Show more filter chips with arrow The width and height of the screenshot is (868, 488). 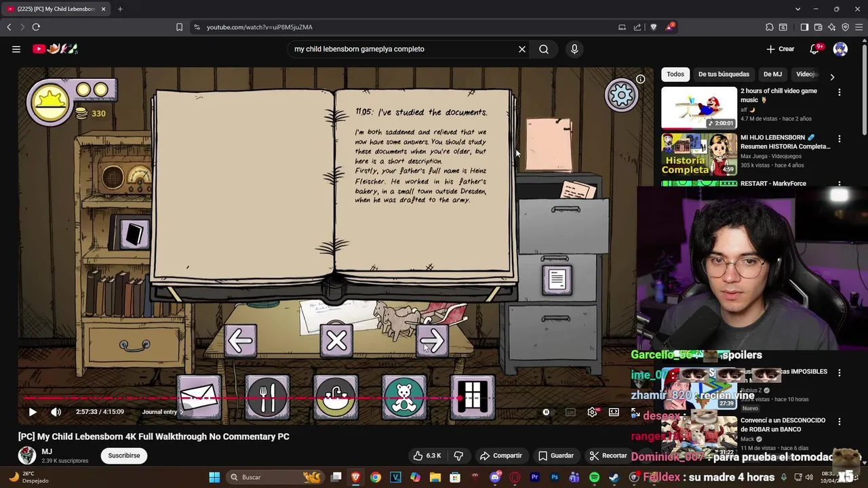point(832,77)
